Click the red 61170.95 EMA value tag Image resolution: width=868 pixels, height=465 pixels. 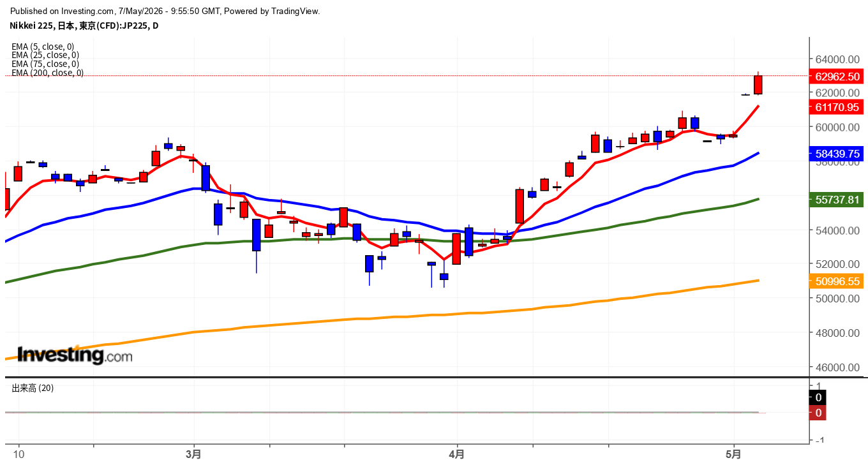pos(837,107)
